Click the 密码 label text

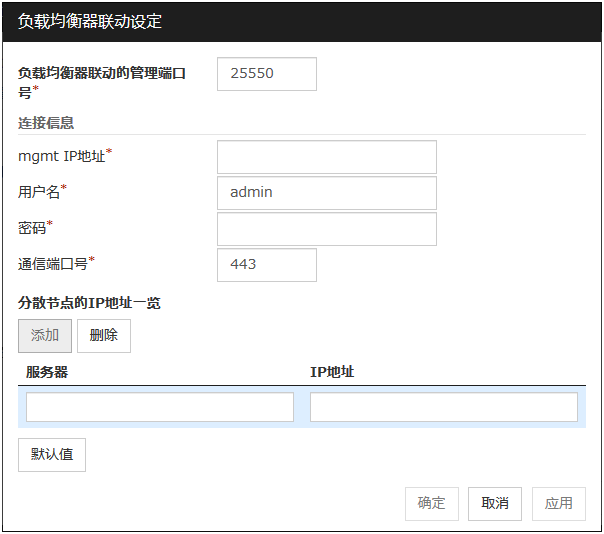point(32,228)
